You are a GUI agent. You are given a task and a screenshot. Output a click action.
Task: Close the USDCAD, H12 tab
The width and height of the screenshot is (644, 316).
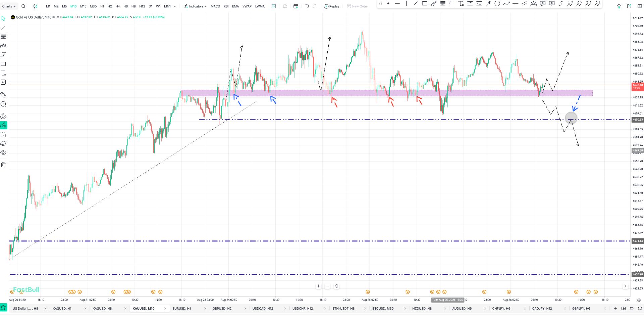(x=285, y=308)
